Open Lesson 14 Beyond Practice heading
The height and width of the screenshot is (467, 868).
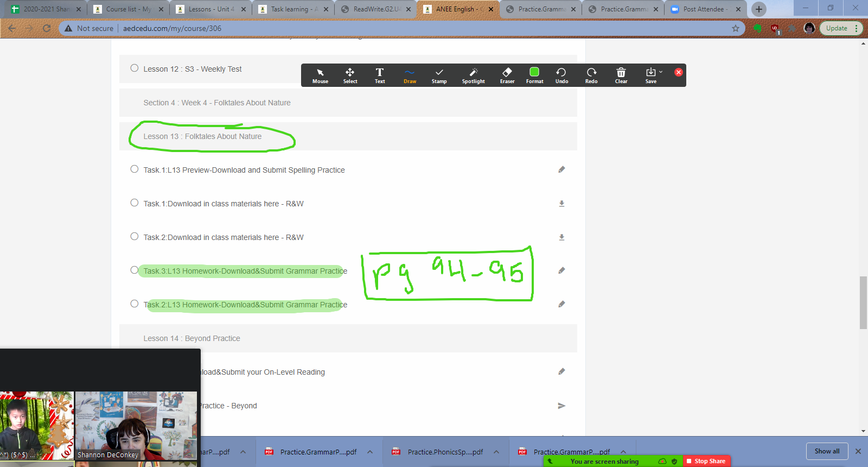point(192,338)
